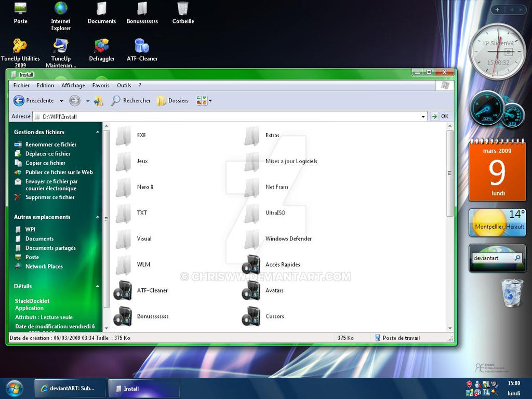Launch Internet Explorer from desktop

(x=61, y=16)
